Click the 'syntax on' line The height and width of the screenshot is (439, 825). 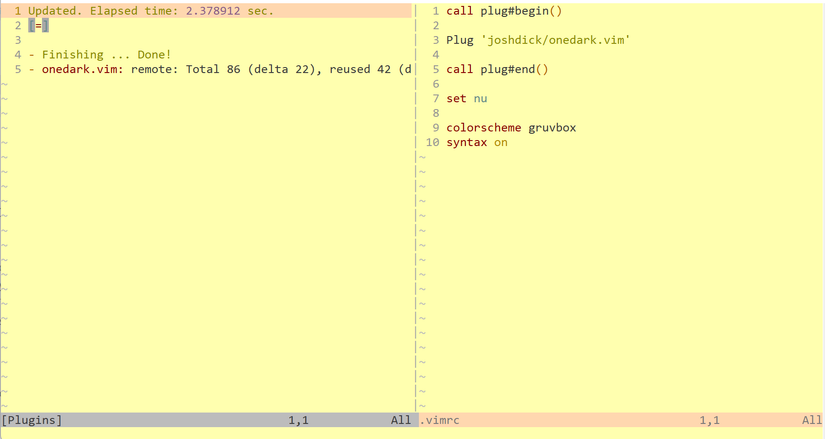click(x=477, y=143)
